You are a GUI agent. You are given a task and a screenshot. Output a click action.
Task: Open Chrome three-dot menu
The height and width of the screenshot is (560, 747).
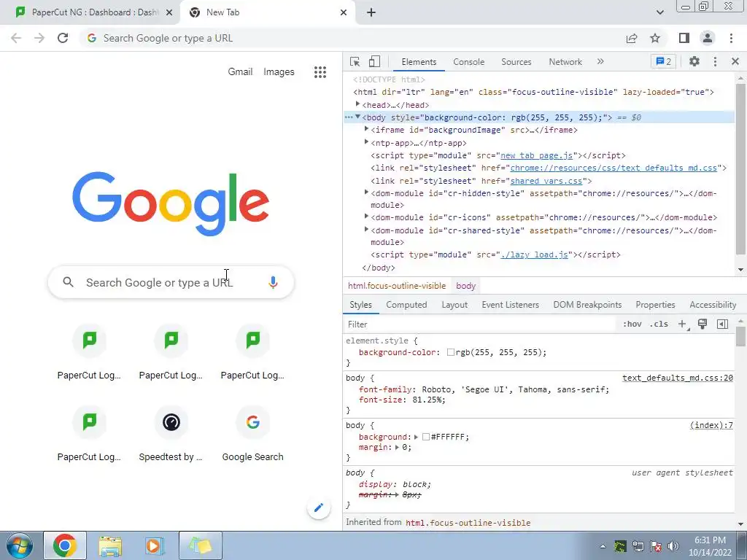pyautogui.click(x=731, y=38)
